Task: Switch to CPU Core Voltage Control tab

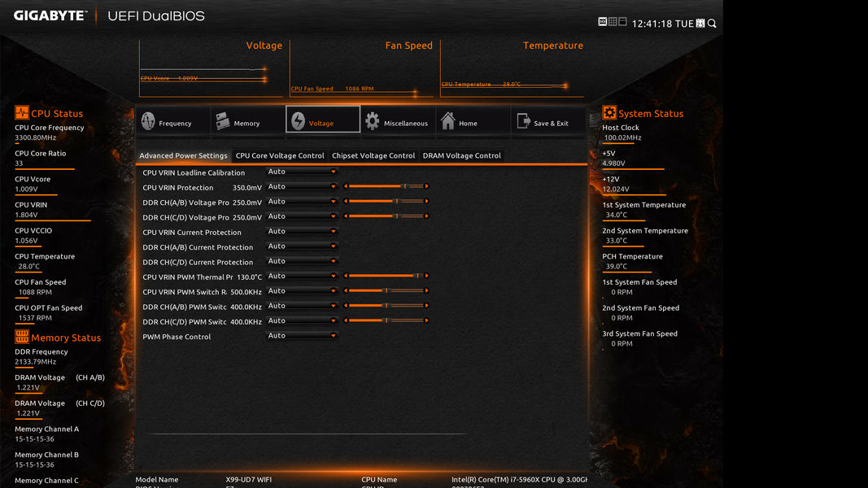Action: [280, 155]
